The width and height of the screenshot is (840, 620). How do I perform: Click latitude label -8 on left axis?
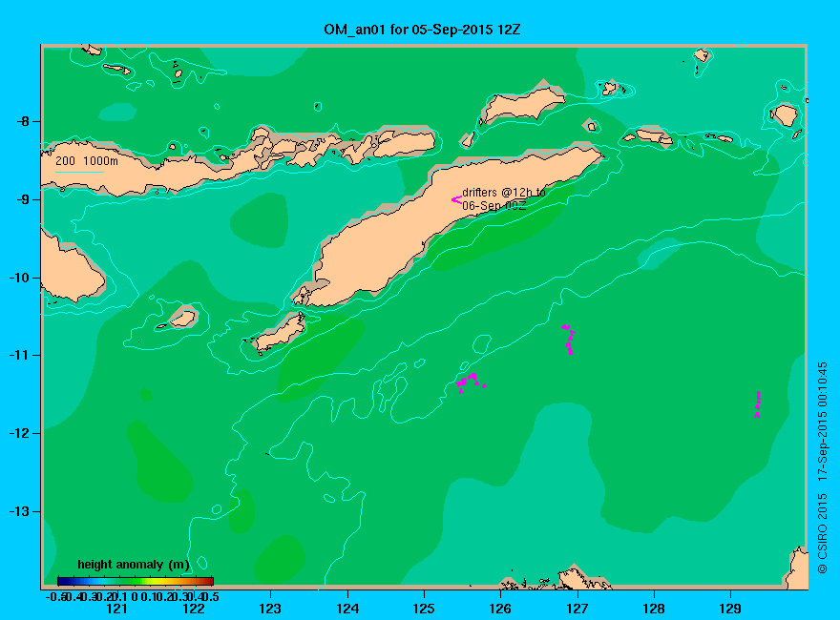[23, 121]
